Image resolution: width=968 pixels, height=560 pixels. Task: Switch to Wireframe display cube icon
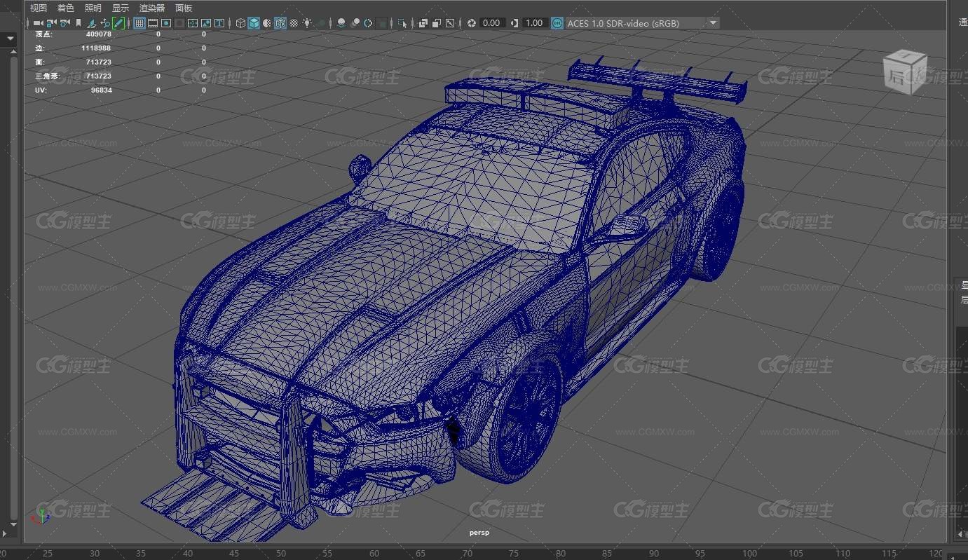pyautogui.click(x=240, y=23)
